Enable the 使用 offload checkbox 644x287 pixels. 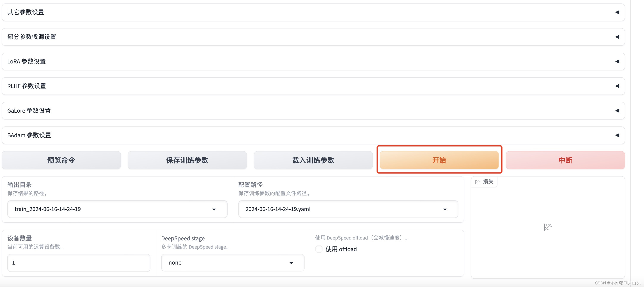coord(319,249)
